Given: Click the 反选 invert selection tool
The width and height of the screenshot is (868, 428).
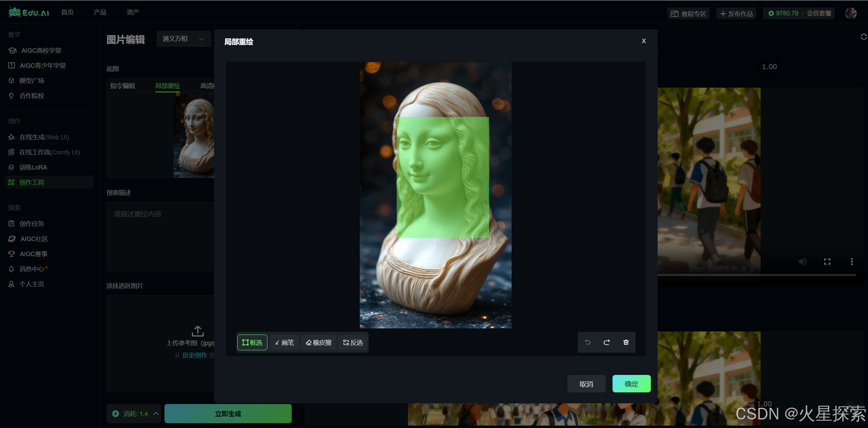Looking at the screenshot, I should coord(353,342).
